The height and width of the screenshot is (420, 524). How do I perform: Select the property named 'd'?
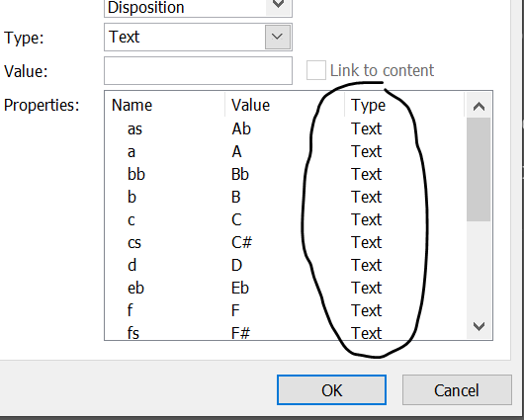coord(132,265)
